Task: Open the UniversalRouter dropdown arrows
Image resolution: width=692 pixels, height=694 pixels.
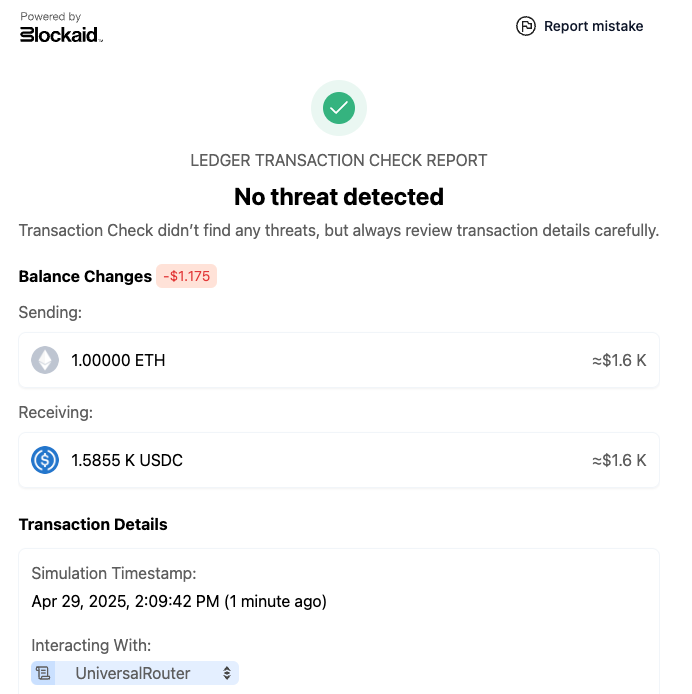Action: coord(227,673)
